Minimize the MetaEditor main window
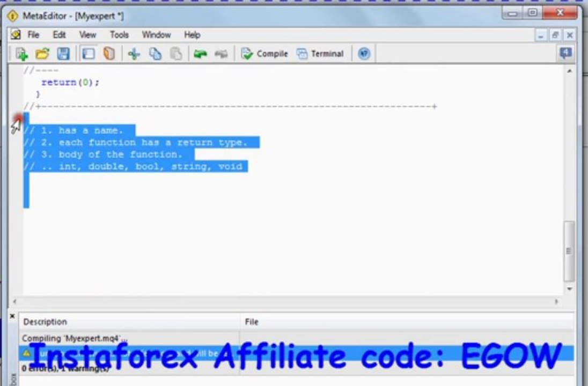The image size is (588, 386). pyautogui.click(x=513, y=13)
